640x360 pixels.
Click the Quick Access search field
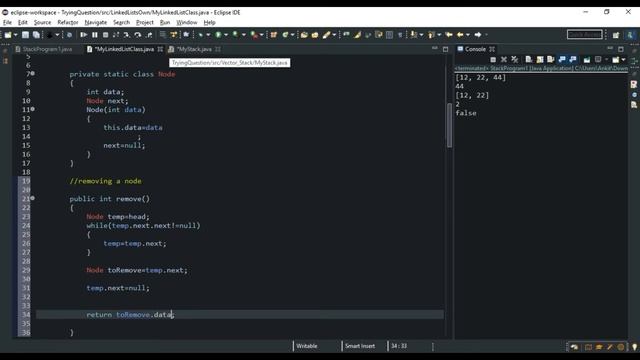(x=584, y=35)
